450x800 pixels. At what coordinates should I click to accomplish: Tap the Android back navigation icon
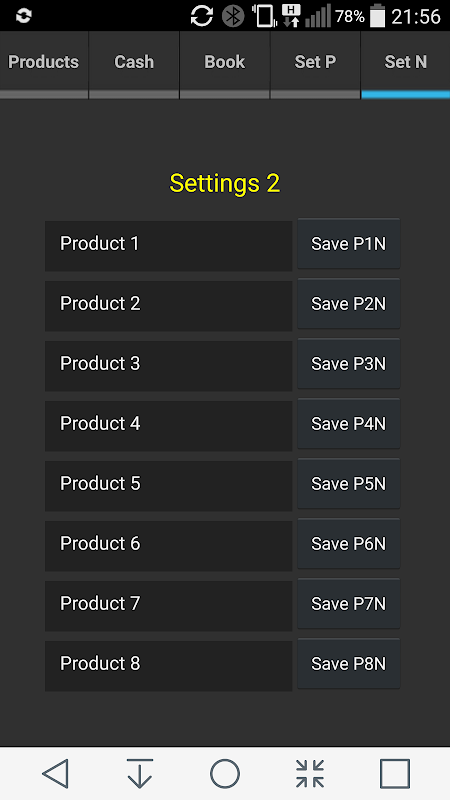coord(56,773)
